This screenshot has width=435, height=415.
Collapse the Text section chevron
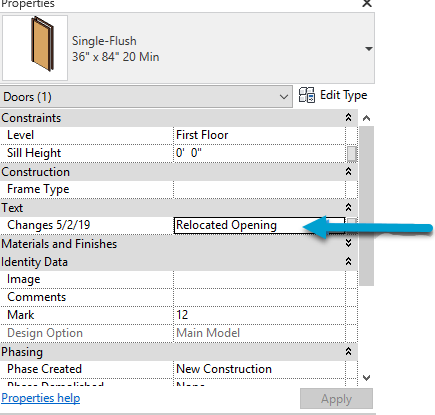pyautogui.click(x=348, y=207)
